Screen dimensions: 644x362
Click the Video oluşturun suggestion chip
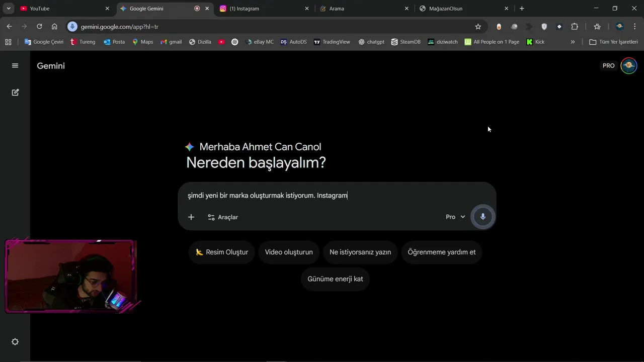(289, 252)
